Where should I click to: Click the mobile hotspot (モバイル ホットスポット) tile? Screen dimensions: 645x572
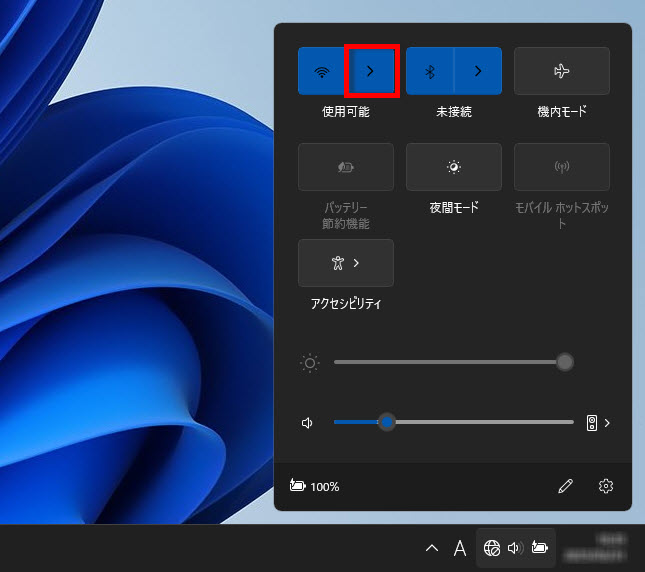point(561,167)
